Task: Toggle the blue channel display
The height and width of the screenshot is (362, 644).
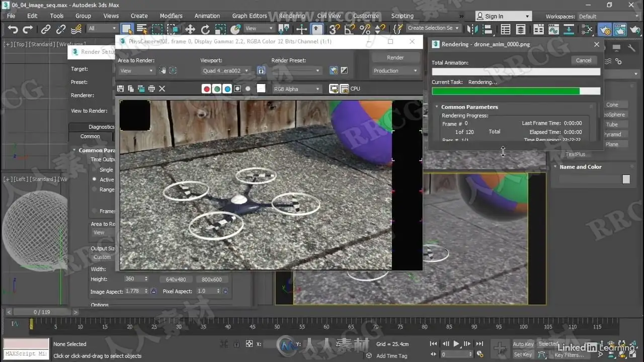Action: tap(227, 89)
